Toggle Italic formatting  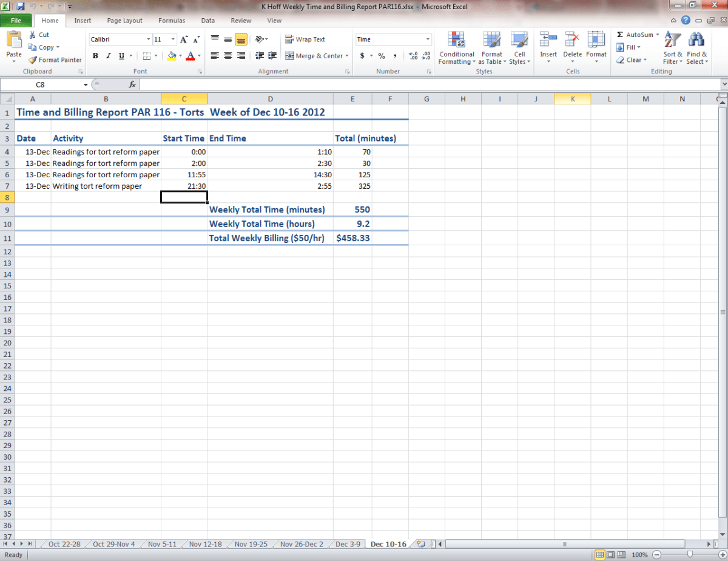pos(109,56)
